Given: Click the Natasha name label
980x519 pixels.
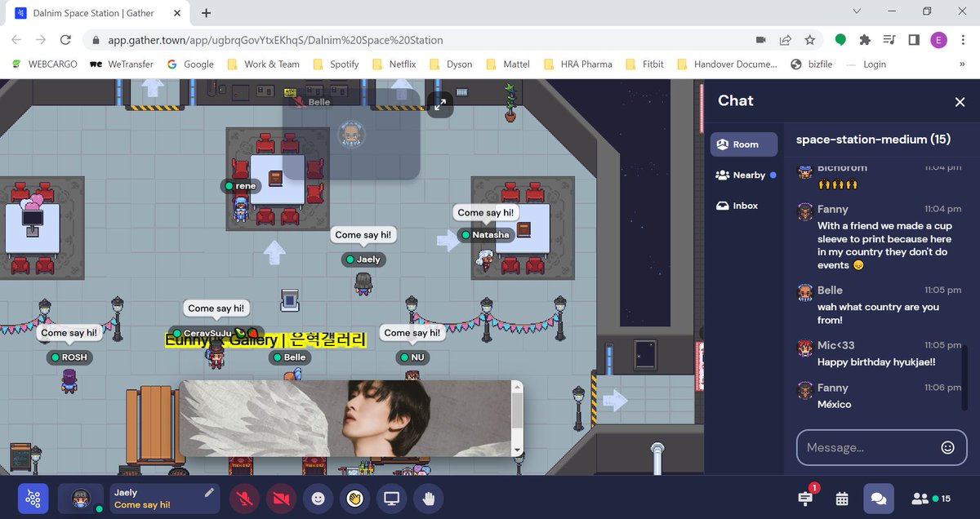Looking at the screenshot, I should (485, 235).
